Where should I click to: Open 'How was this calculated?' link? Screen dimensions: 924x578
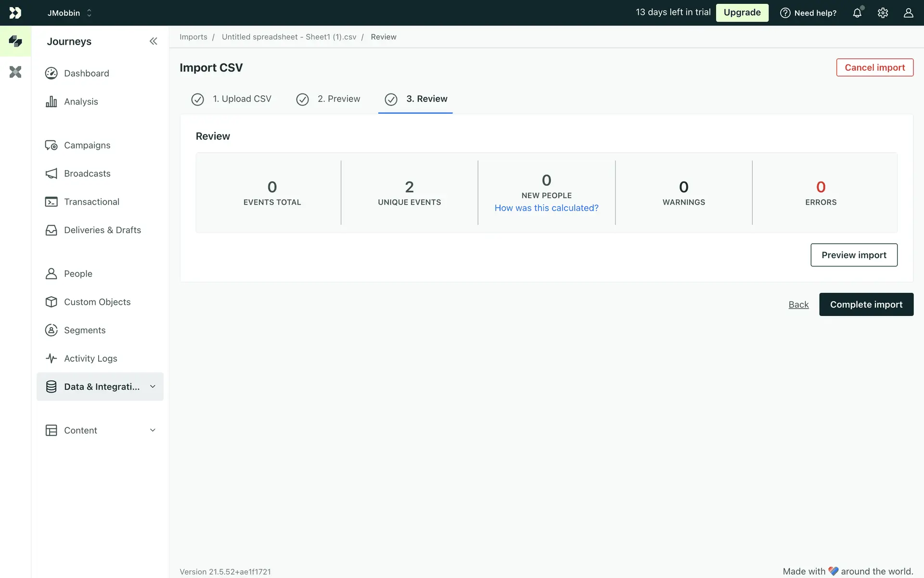(546, 208)
